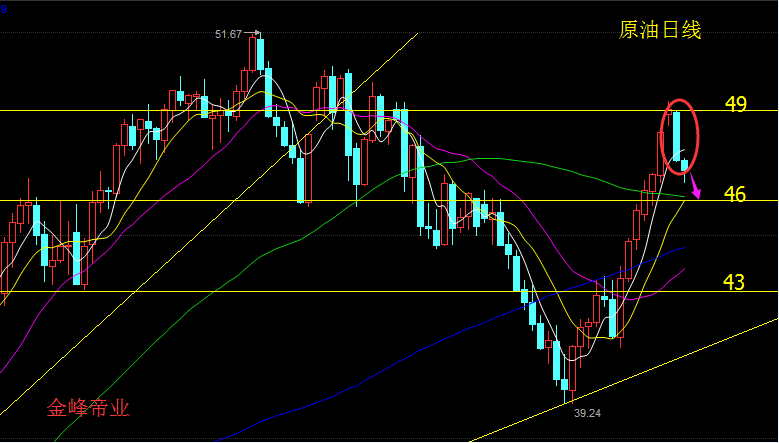The height and width of the screenshot is (443, 779).
Task: Click the 金峰帝业 watermark text
Action: click(89, 408)
